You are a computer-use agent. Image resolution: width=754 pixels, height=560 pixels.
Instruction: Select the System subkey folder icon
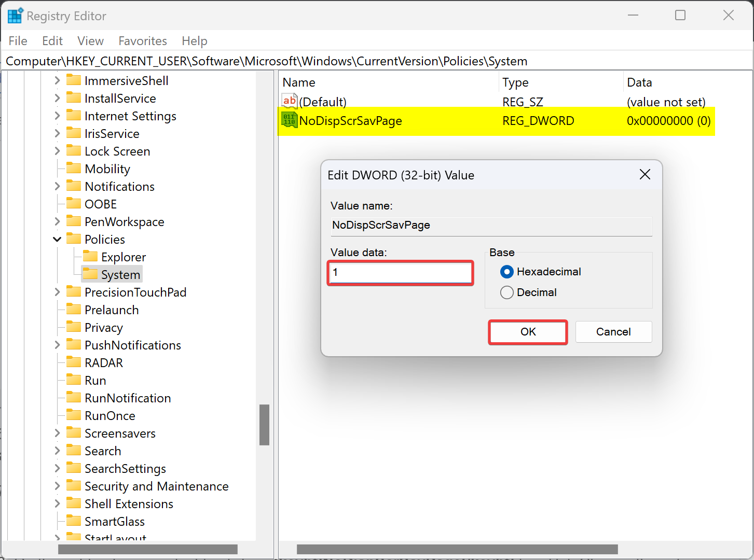click(91, 274)
